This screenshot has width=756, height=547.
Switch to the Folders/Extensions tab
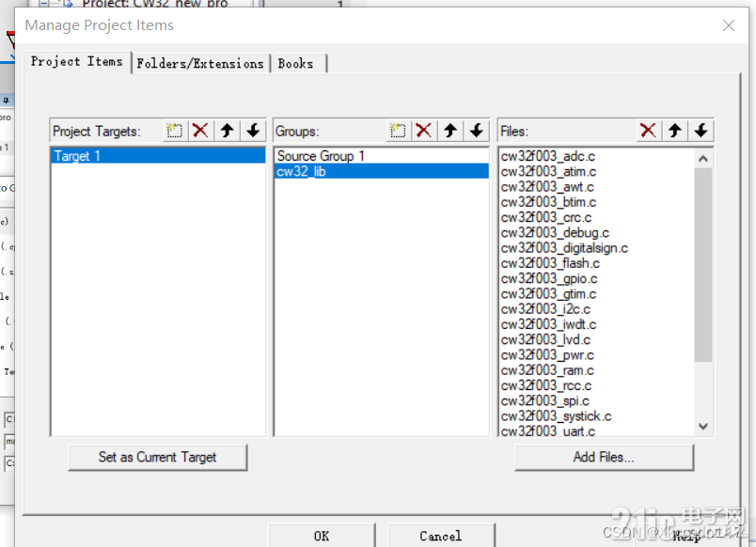(200, 64)
